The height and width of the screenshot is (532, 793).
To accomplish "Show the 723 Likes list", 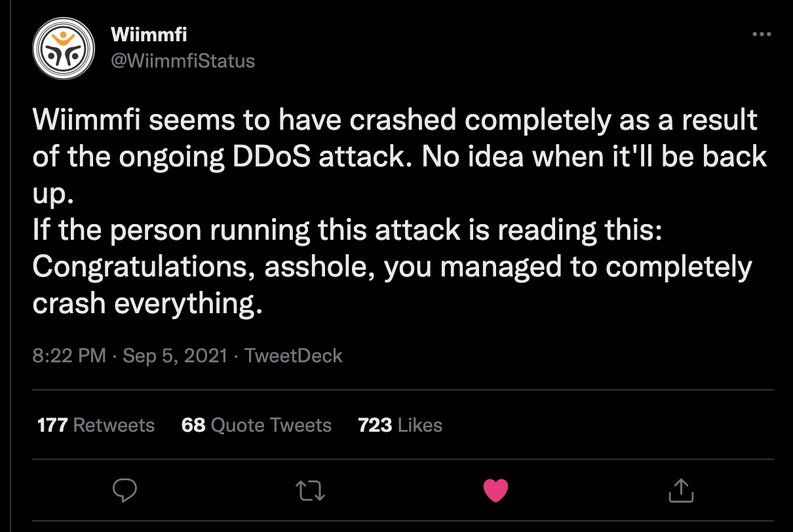I will pyautogui.click(x=400, y=425).
